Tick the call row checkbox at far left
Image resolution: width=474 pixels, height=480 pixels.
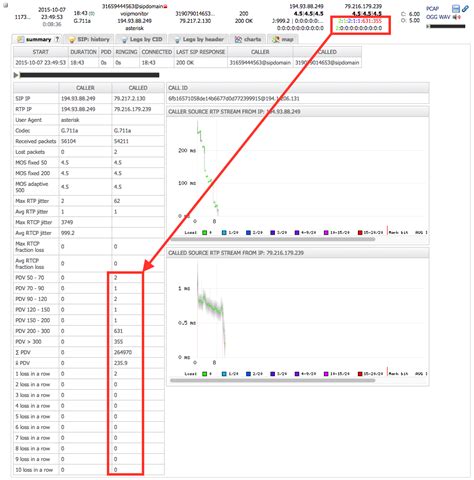click(5, 6)
